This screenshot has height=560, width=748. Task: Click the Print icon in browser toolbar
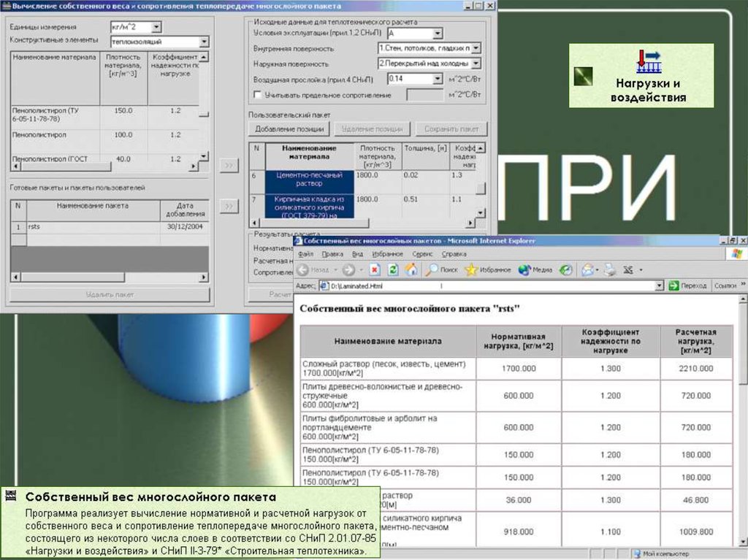click(610, 269)
